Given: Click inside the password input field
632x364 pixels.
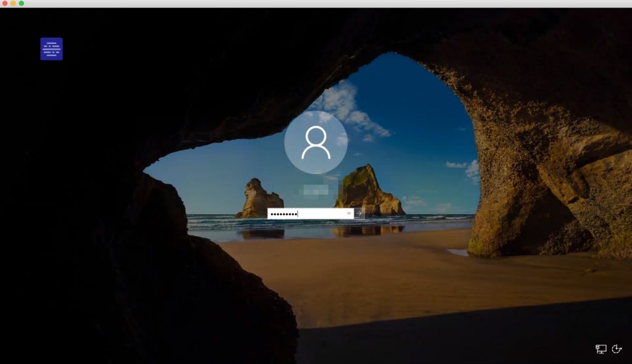Looking at the screenshot, I should [309, 213].
